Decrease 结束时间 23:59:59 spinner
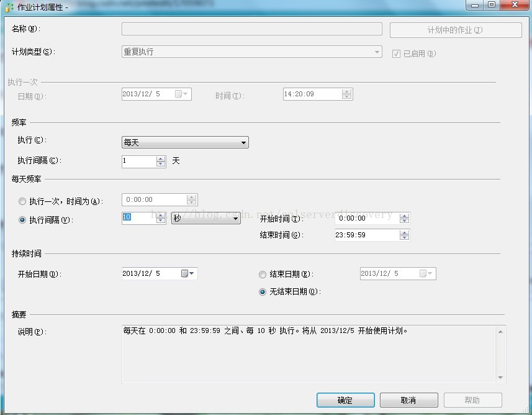This screenshot has width=532, height=415. tap(404, 238)
